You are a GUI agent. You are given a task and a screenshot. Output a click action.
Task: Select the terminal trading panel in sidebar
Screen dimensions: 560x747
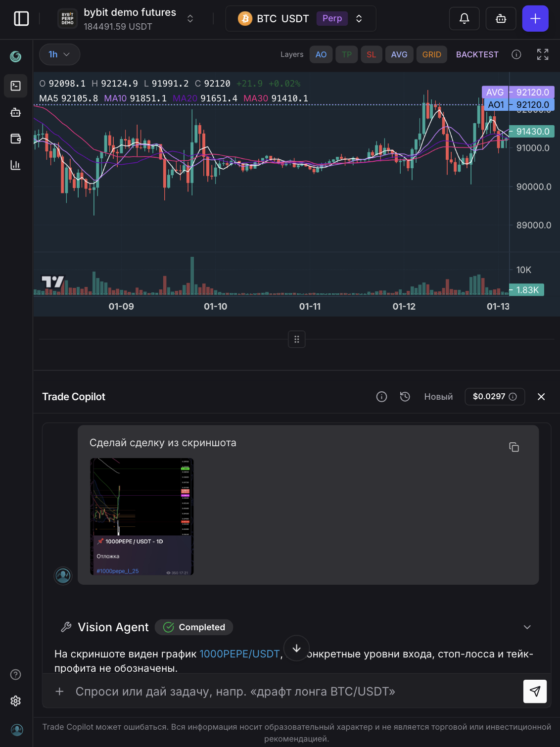tap(15, 86)
